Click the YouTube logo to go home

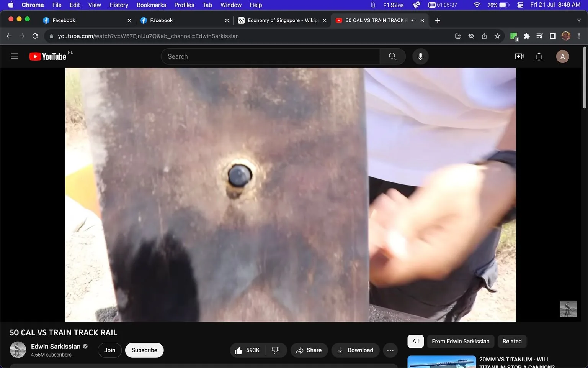coord(47,56)
